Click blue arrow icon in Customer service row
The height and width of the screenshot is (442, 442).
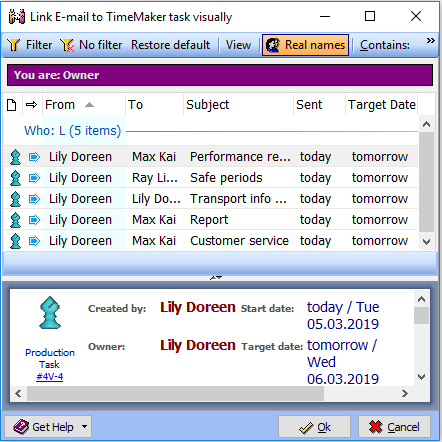point(34,241)
